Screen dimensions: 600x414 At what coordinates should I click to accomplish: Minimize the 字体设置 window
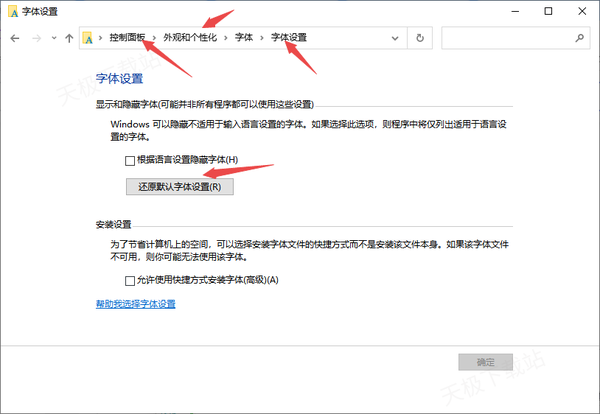[515, 11]
